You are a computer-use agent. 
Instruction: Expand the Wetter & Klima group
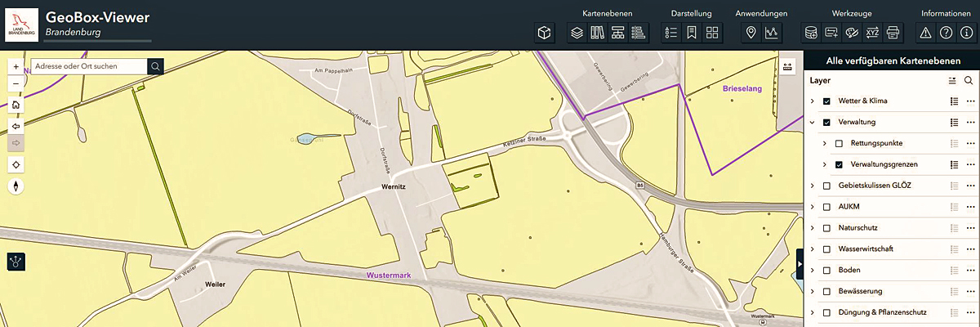[813, 101]
